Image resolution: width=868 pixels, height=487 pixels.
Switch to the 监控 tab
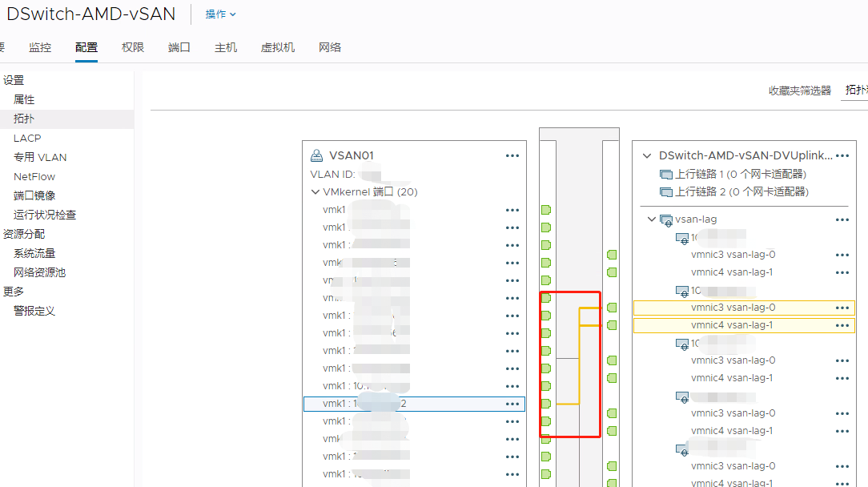(x=40, y=47)
